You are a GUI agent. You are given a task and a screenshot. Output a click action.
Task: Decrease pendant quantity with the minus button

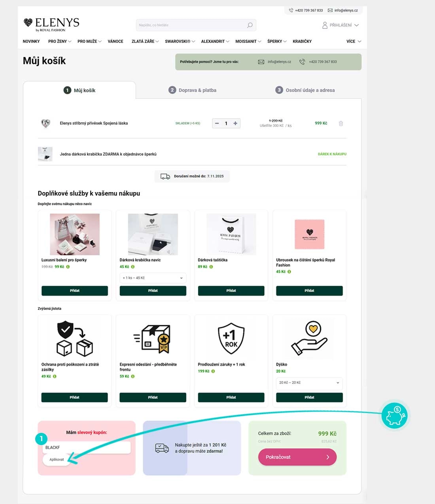click(x=217, y=123)
